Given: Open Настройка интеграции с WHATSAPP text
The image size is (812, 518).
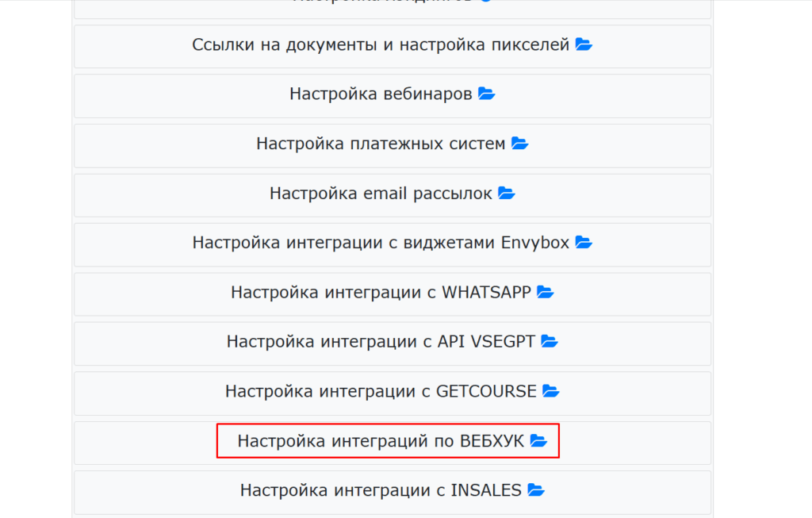Looking at the screenshot, I should coord(381,292).
